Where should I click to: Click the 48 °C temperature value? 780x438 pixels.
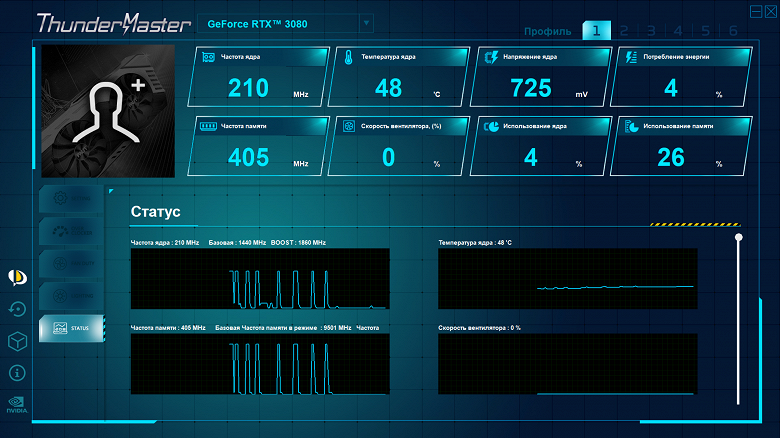click(389, 88)
